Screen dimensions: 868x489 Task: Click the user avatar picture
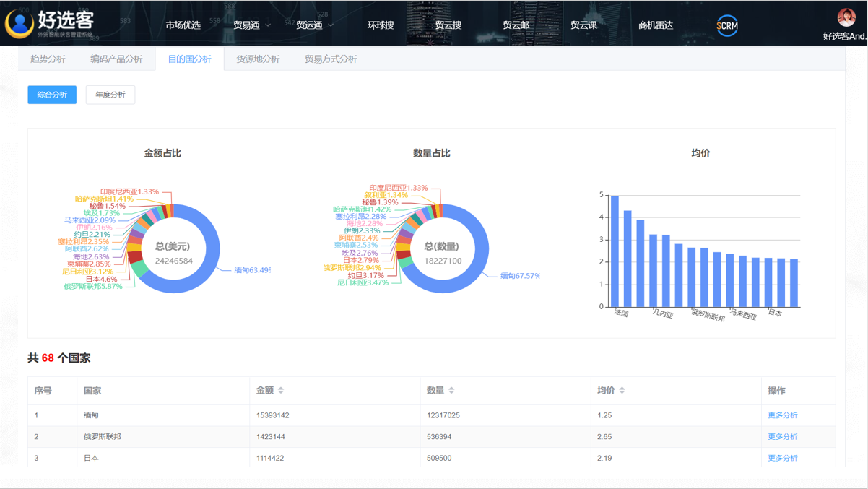coord(846,17)
